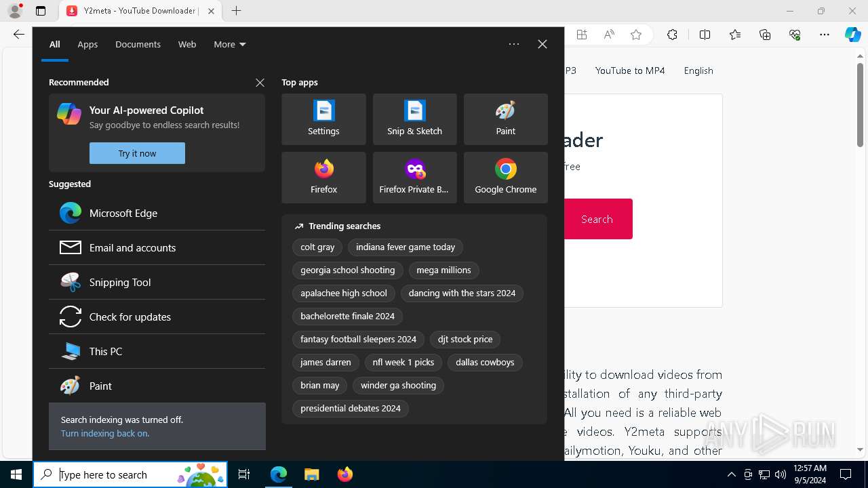Click the Windows Start button
Viewport: 868px width, 488px height.
(x=16, y=474)
